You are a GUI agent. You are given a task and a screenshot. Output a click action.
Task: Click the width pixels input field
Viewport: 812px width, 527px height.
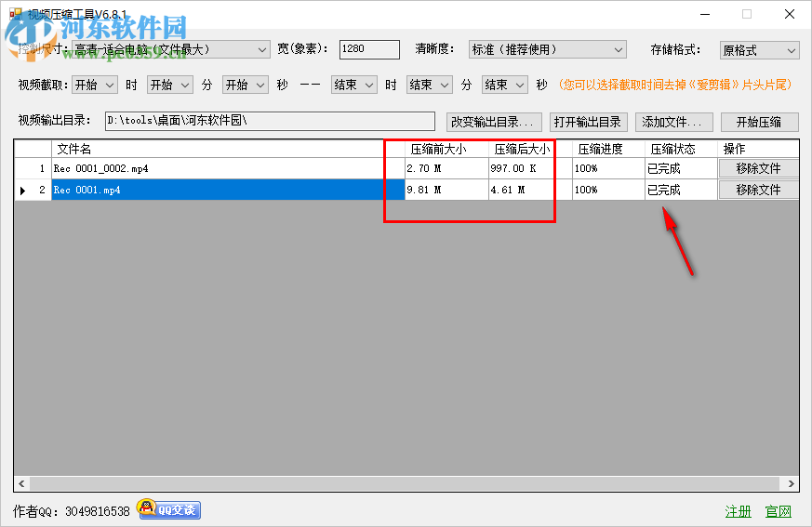(x=369, y=49)
